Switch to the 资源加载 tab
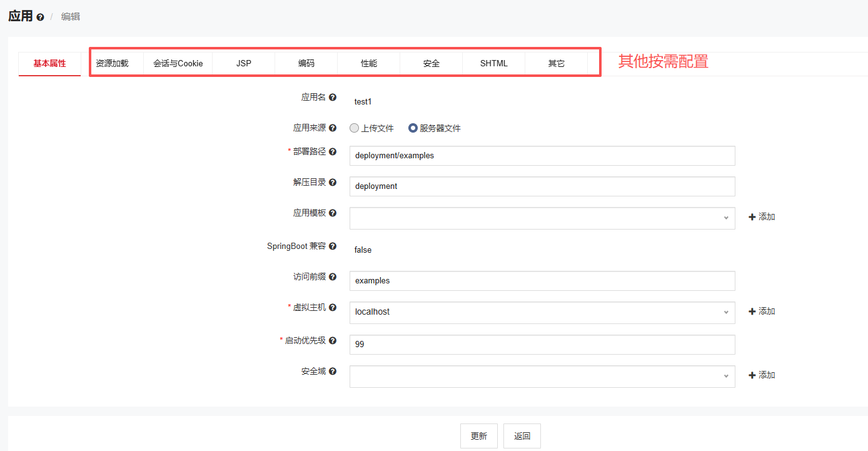Screen dimensions: 868x451 coord(112,64)
